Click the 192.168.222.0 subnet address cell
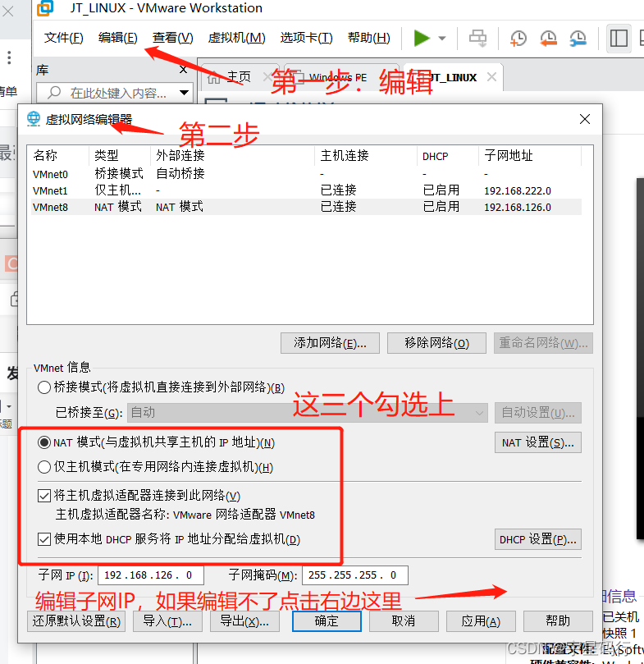This screenshot has height=664, width=644. coord(518,190)
